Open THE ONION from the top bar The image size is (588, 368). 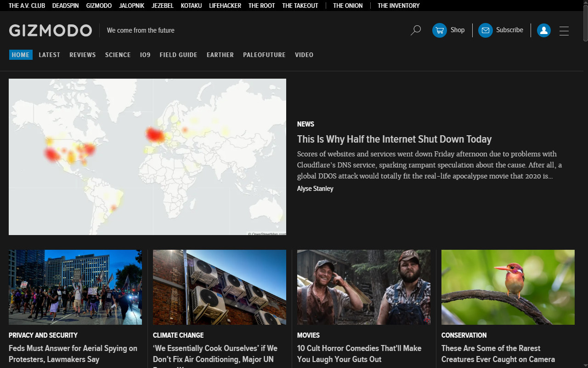pyautogui.click(x=348, y=6)
